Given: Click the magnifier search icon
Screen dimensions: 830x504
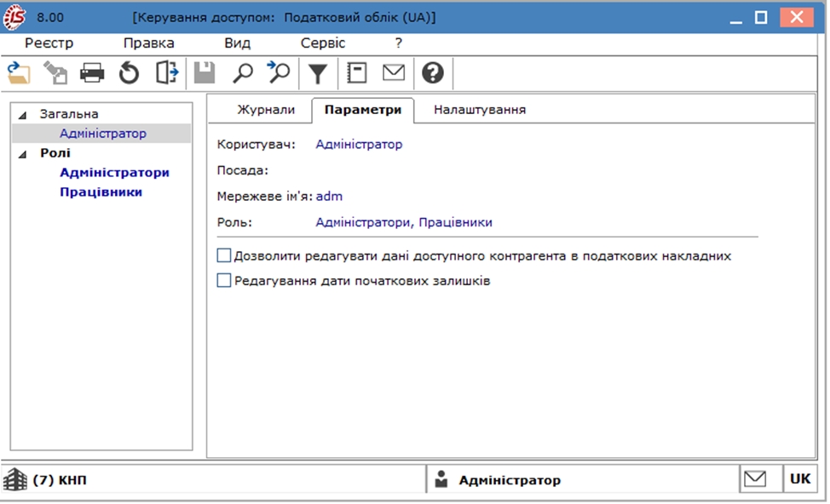Looking at the screenshot, I should (x=243, y=72).
